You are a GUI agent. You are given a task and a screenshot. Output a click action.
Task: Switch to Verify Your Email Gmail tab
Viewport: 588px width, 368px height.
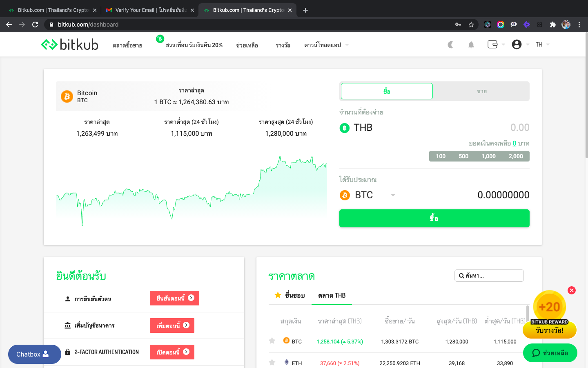coord(149,10)
